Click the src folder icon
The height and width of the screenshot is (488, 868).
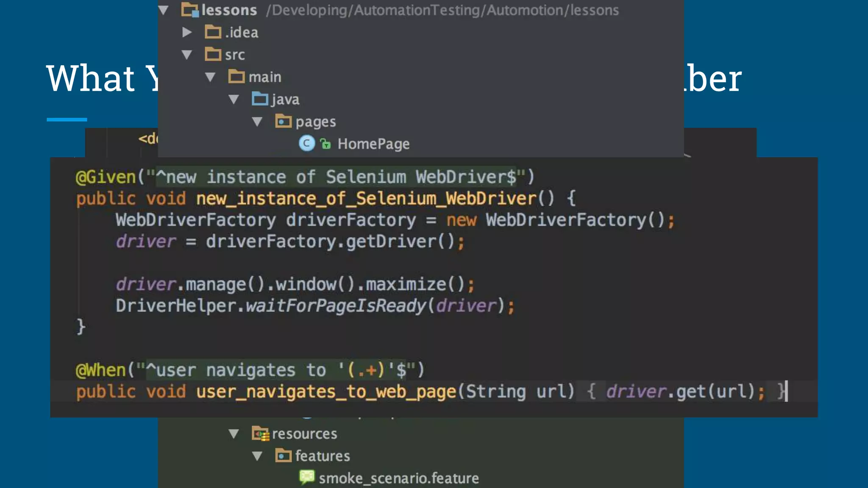tap(213, 54)
